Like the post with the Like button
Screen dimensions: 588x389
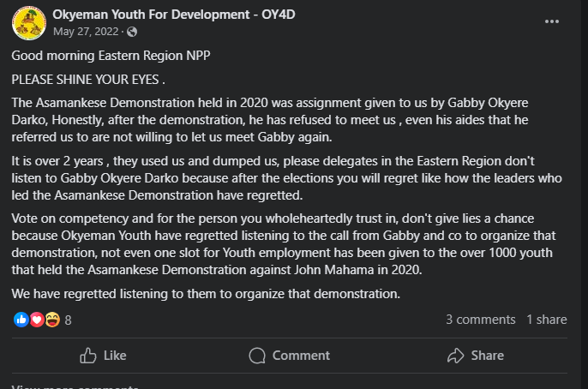tap(103, 356)
